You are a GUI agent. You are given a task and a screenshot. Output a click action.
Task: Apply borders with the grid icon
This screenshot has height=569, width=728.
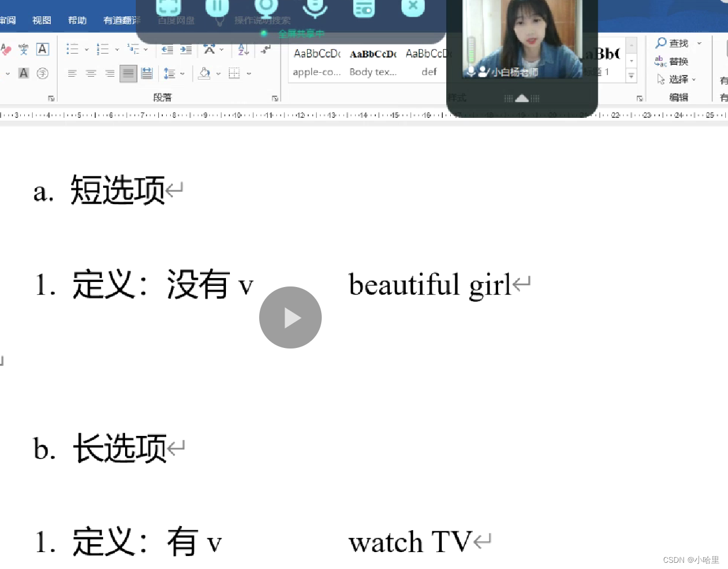click(x=234, y=73)
